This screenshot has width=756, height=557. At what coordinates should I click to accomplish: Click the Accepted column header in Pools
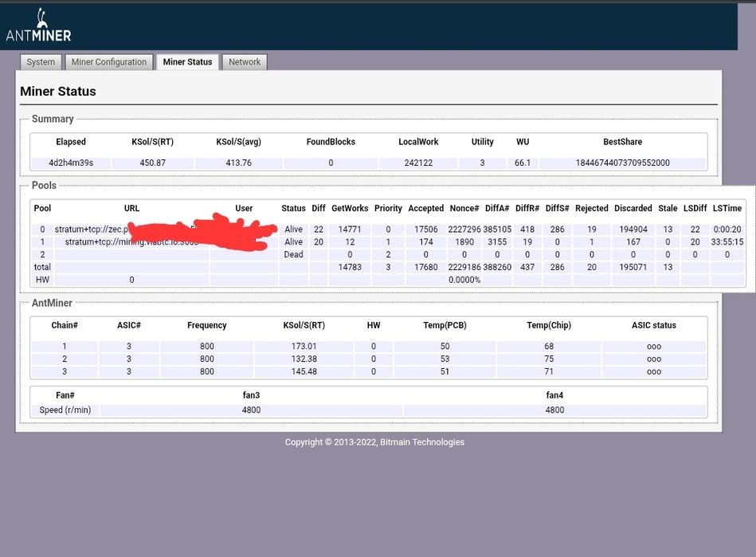pos(425,209)
